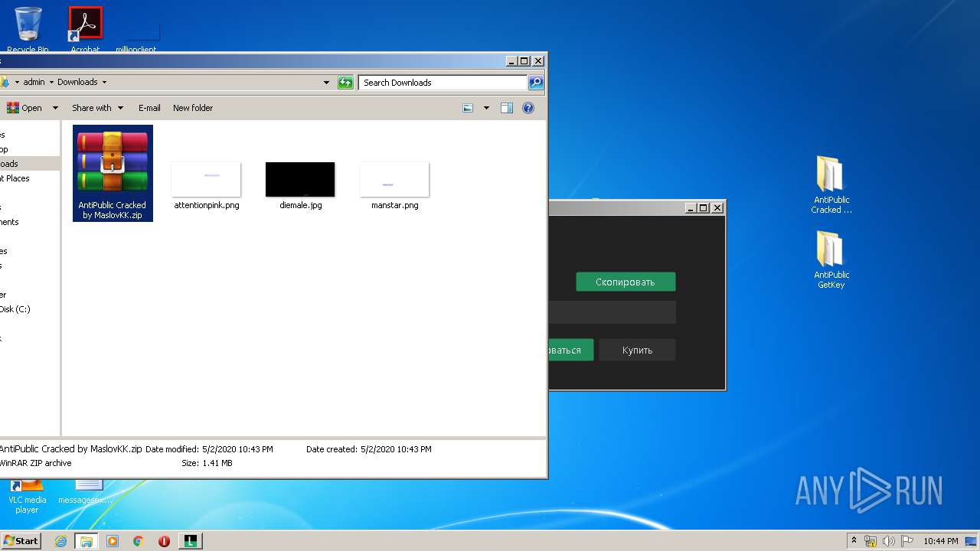Click the Search Downloads field
The height and width of the screenshot is (551, 980).
(443, 83)
